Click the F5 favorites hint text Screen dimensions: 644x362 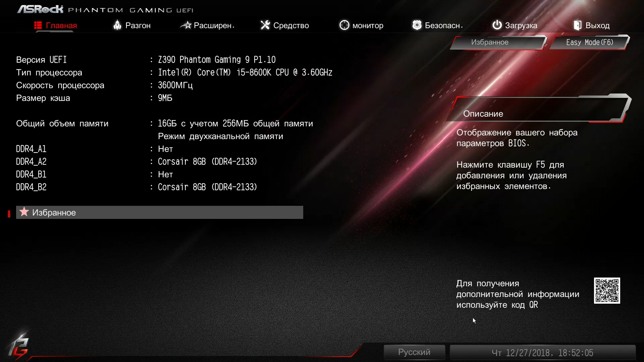pyautogui.click(x=512, y=176)
